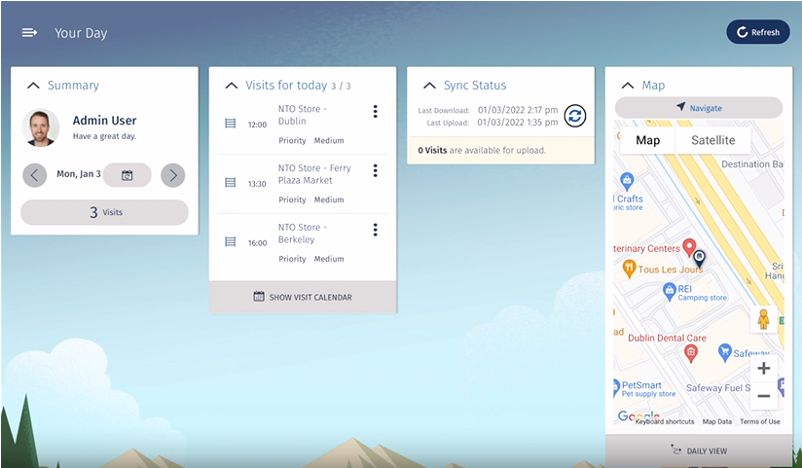The image size is (802, 468).
Task: Collapse the Map card
Action: pyautogui.click(x=627, y=86)
